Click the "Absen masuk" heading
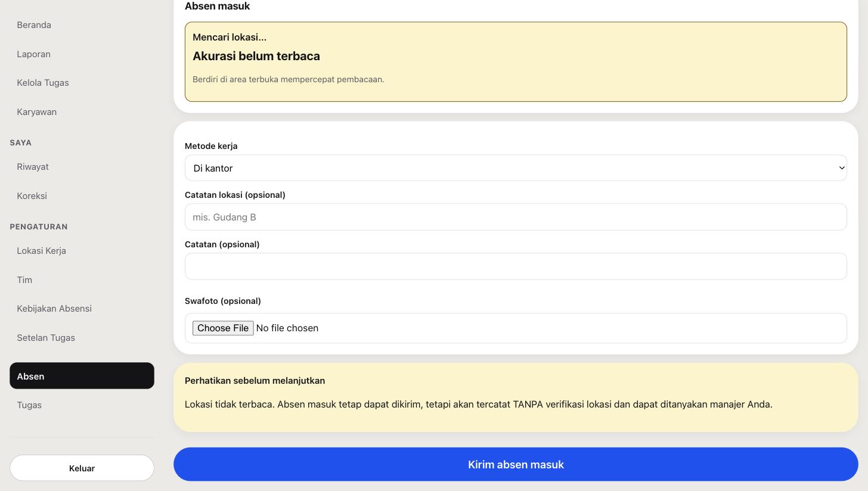This screenshot has width=868, height=491. click(217, 6)
